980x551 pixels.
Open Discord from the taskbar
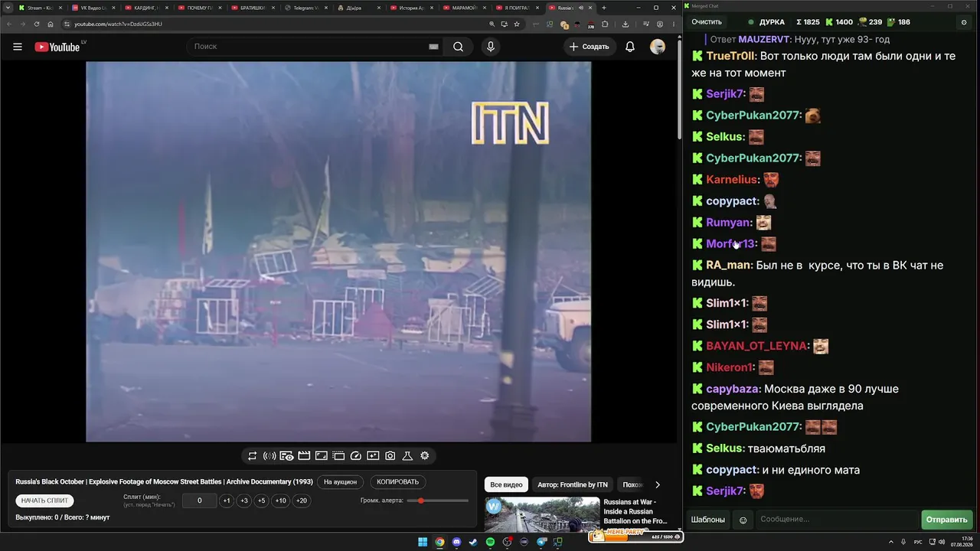pyautogui.click(x=456, y=542)
